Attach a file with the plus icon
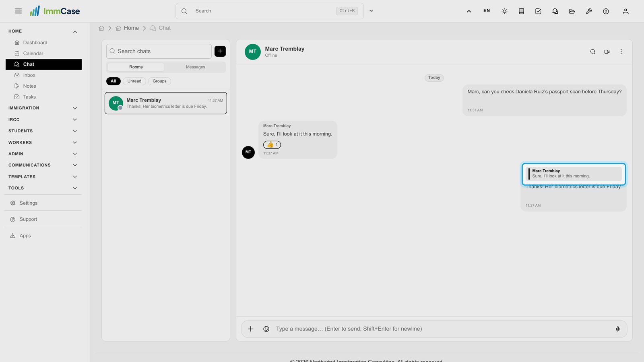 tap(250, 329)
